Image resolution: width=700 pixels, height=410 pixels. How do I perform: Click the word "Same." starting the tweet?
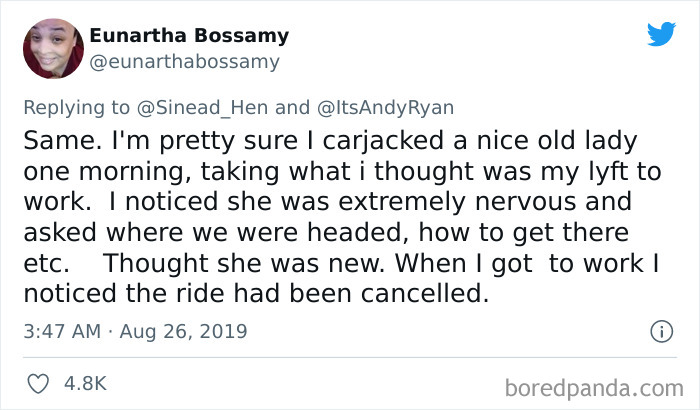pos(58,139)
